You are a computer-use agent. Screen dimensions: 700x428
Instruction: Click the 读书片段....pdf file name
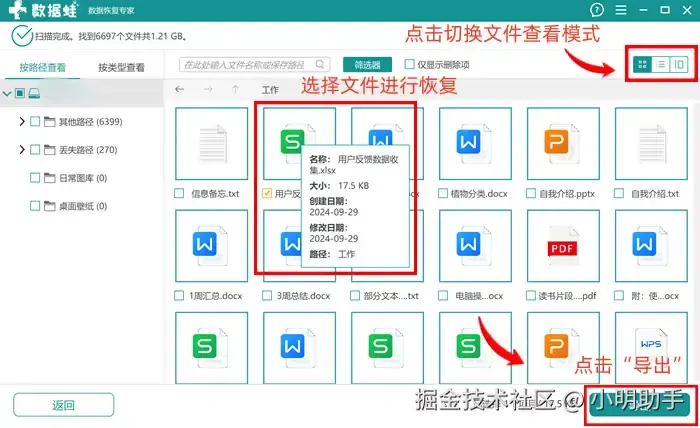567,296
